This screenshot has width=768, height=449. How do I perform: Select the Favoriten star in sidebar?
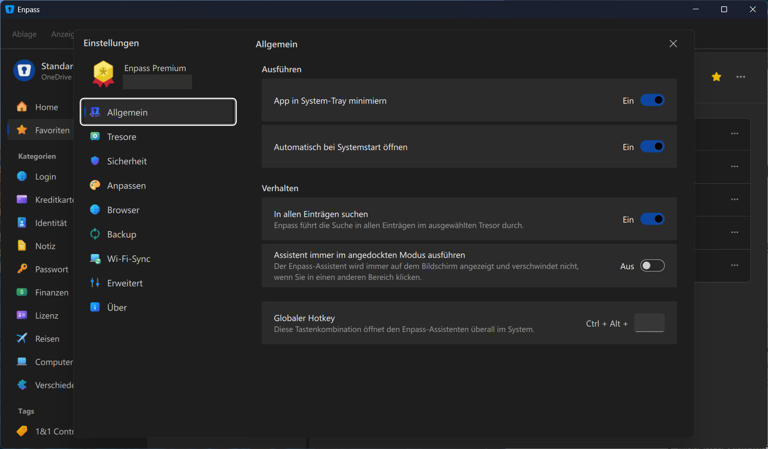(x=22, y=130)
